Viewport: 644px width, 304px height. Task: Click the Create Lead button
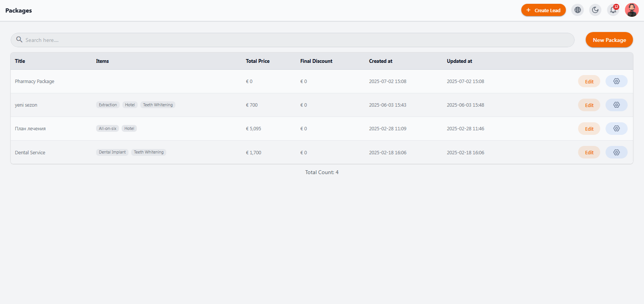click(x=543, y=10)
